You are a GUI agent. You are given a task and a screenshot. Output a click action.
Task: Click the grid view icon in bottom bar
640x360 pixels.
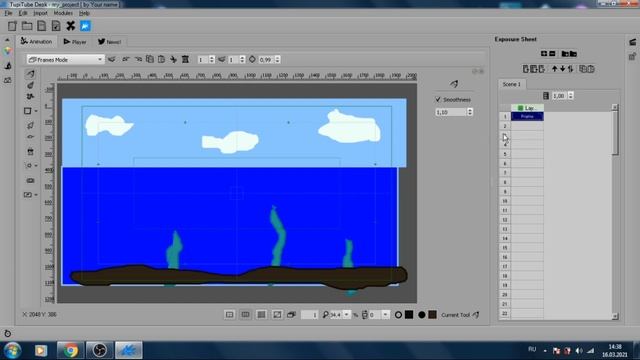coord(261,315)
